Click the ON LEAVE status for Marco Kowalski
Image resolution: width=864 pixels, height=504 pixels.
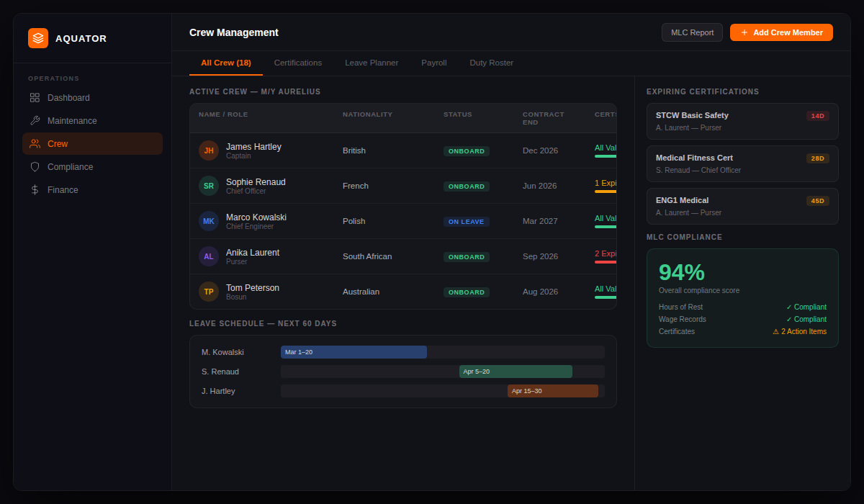point(467,222)
